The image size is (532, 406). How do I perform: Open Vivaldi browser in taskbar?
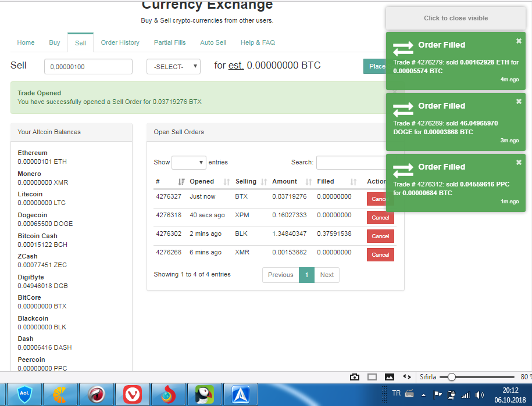coord(133,395)
